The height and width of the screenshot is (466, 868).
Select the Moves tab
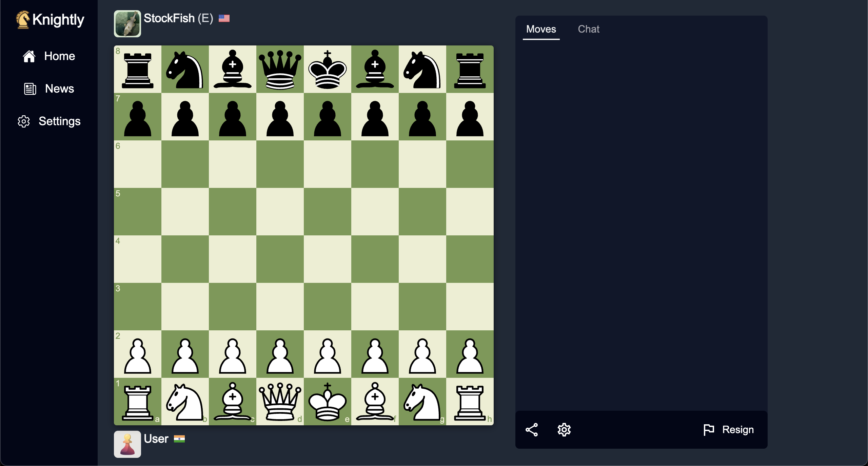541,29
